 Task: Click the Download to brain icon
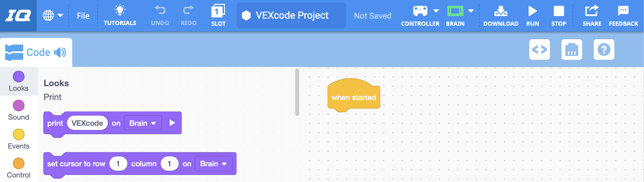point(501,11)
